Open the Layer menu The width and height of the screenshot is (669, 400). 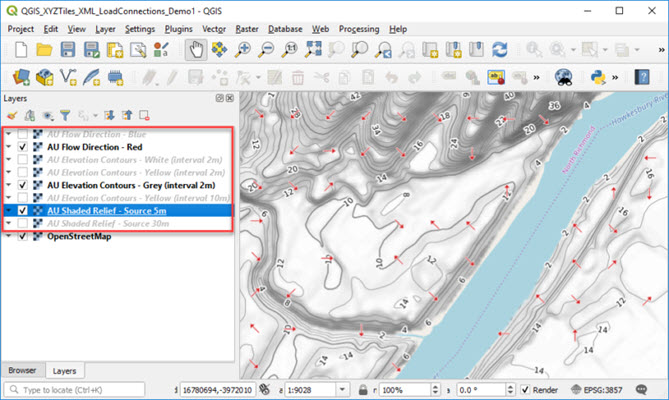[x=105, y=29]
